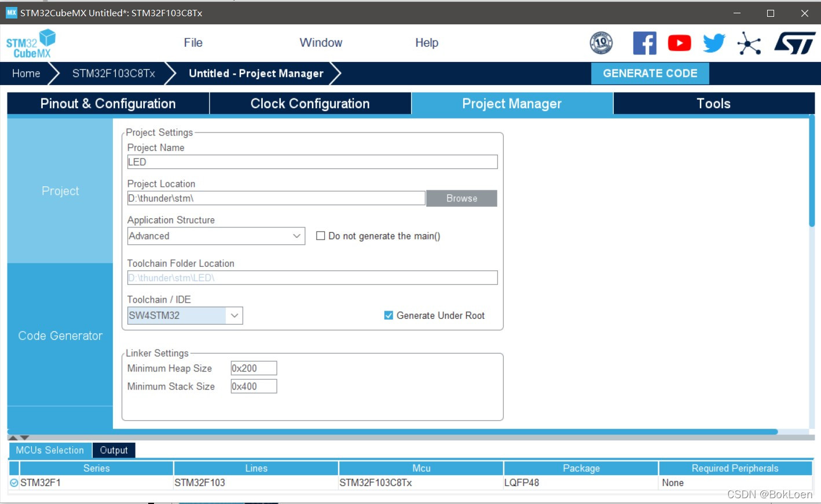Close the STM32CubeMX window
821x504 pixels.
(x=804, y=13)
